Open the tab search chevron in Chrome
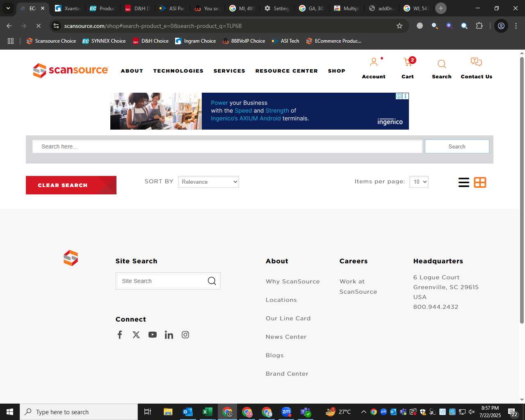The image size is (525, 420). coord(8,8)
